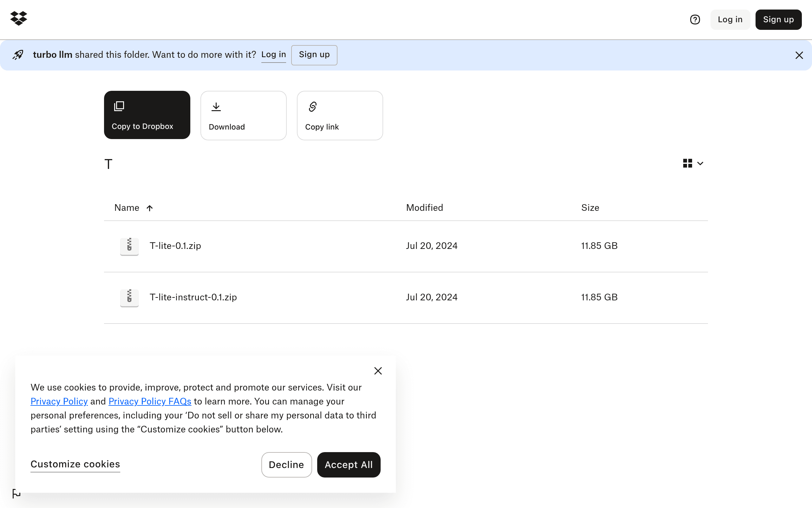Copy link to the folder

(340, 116)
